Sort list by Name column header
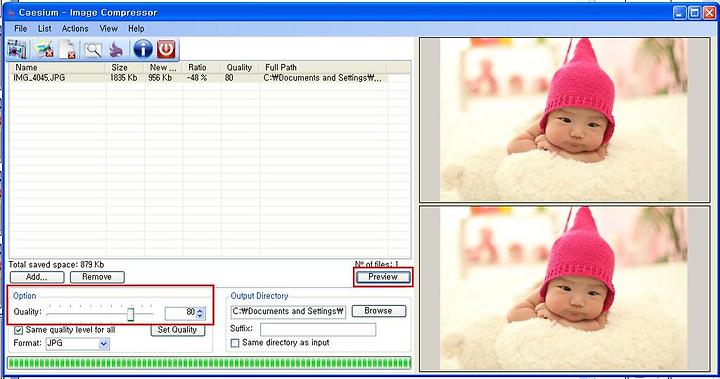 (58, 68)
